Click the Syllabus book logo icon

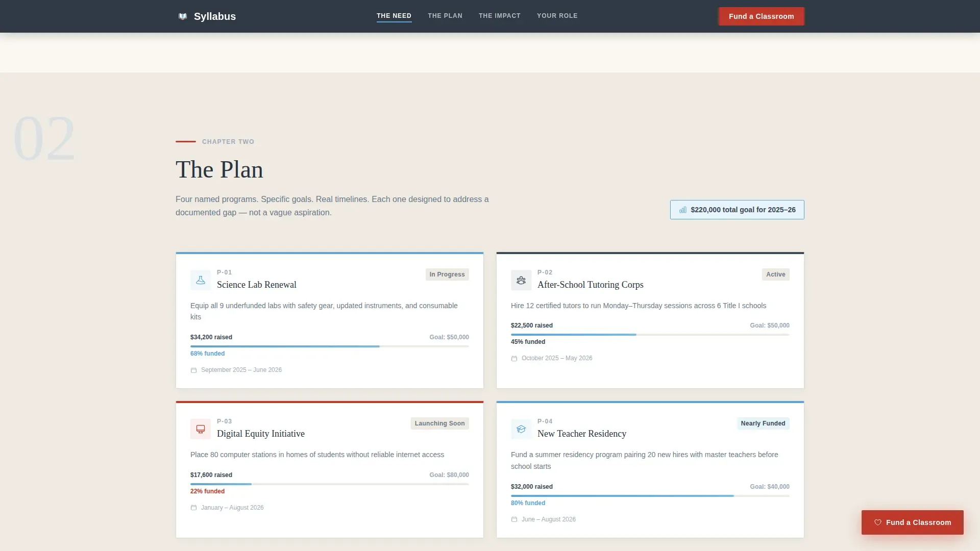[183, 16]
